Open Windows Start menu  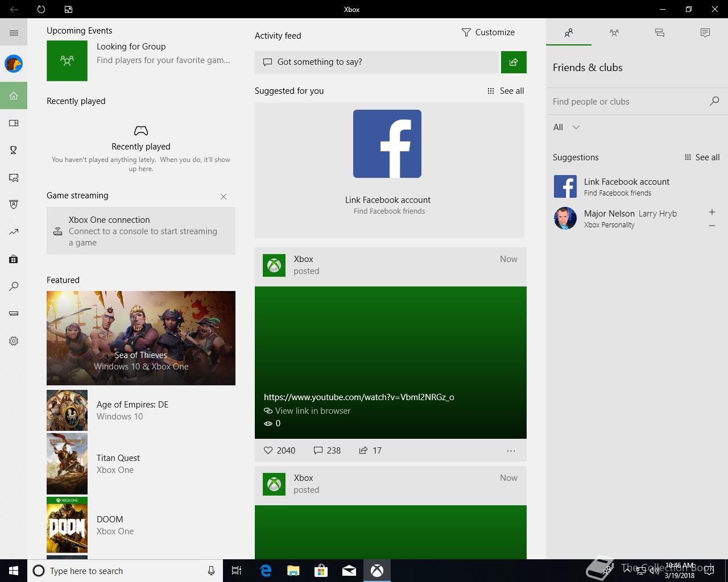tap(14, 571)
